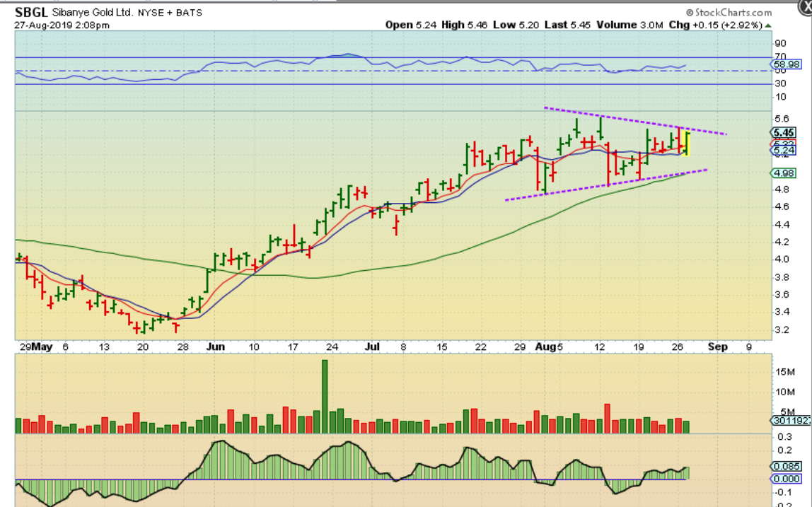This screenshot has height=507, width=812.
Task: Click the price axis label 3.2
Action: pyautogui.click(x=782, y=330)
